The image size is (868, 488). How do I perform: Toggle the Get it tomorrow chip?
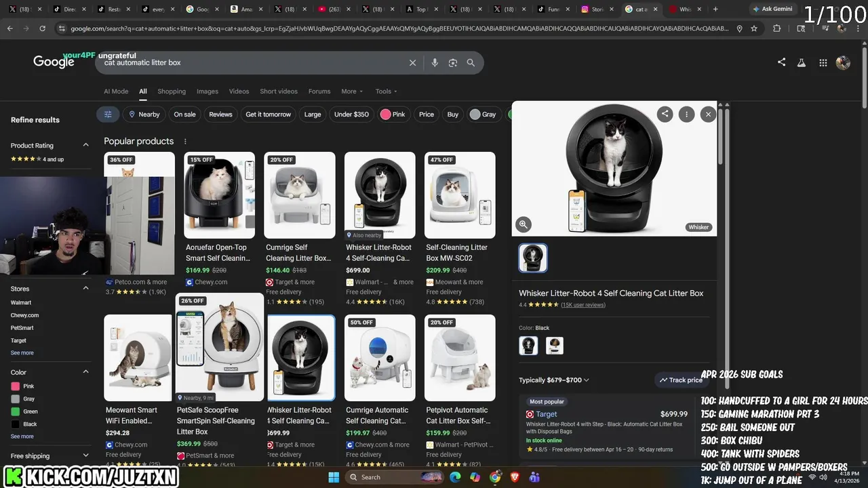coord(269,115)
